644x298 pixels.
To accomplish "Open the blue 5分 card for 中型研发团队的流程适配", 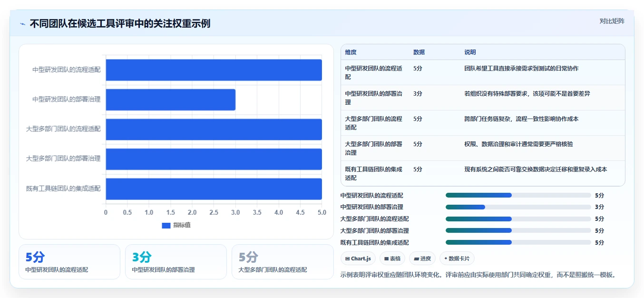I will (x=69, y=262).
